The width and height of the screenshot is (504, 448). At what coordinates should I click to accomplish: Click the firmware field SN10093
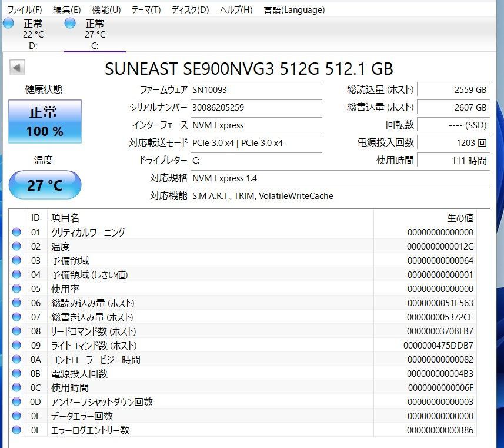tap(256, 90)
